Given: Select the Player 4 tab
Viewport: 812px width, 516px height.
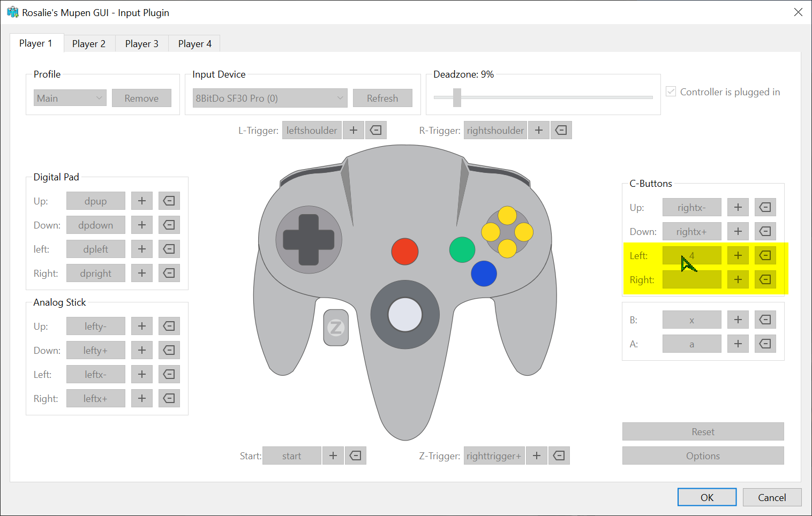Looking at the screenshot, I should click(x=194, y=43).
